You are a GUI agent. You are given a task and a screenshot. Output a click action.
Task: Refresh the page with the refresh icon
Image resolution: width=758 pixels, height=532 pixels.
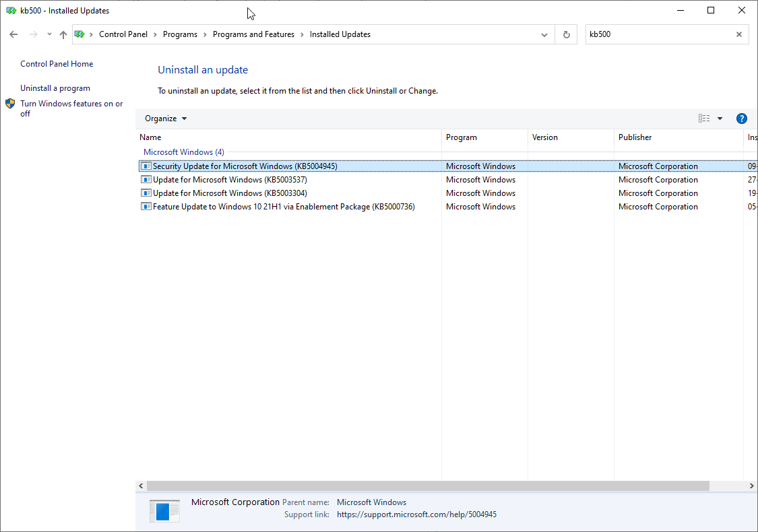[566, 34]
